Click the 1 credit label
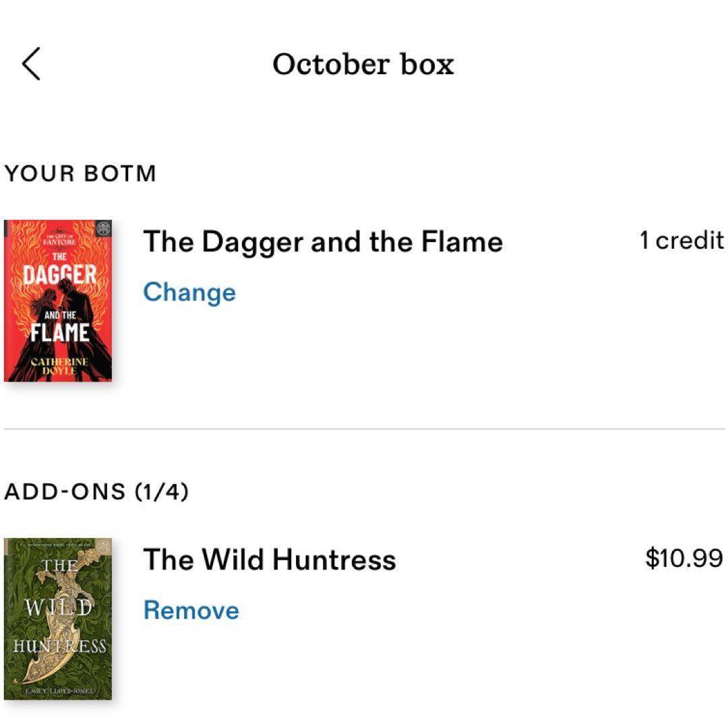The height and width of the screenshot is (728, 728). (x=681, y=241)
